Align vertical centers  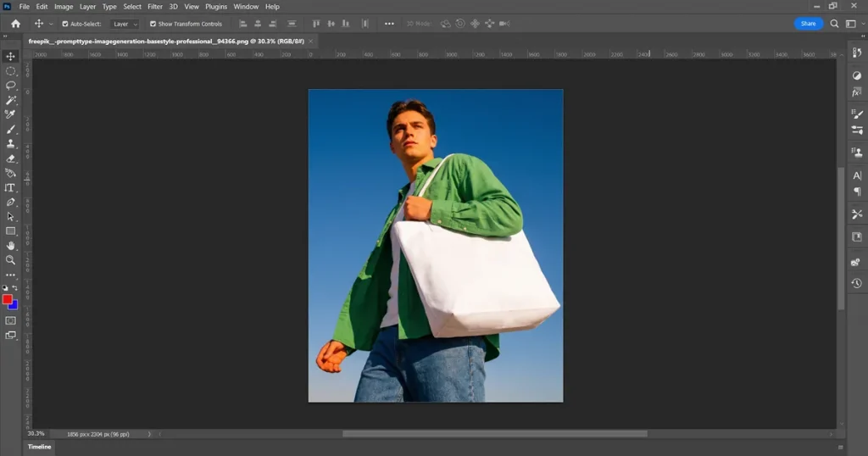click(x=331, y=24)
